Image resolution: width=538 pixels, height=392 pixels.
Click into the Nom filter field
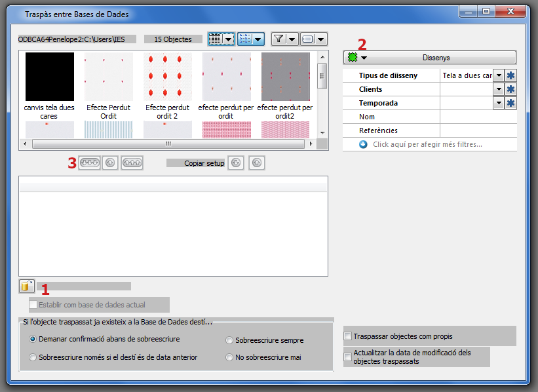[x=478, y=117]
